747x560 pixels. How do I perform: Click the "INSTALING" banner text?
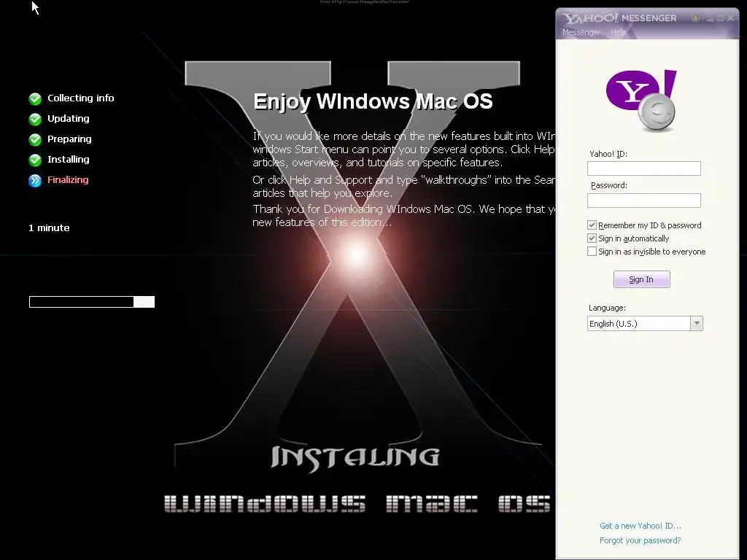tap(355, 458)
